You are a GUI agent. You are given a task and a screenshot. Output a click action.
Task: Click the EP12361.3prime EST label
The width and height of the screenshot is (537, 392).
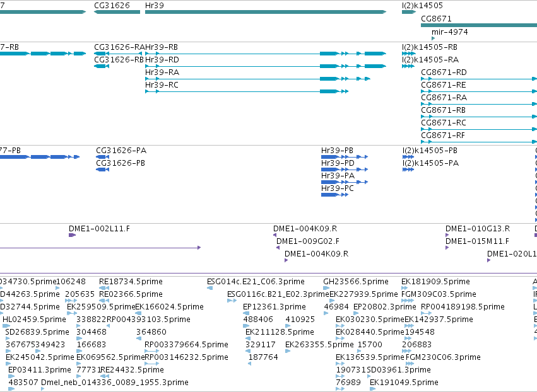(x=274, y=307)
